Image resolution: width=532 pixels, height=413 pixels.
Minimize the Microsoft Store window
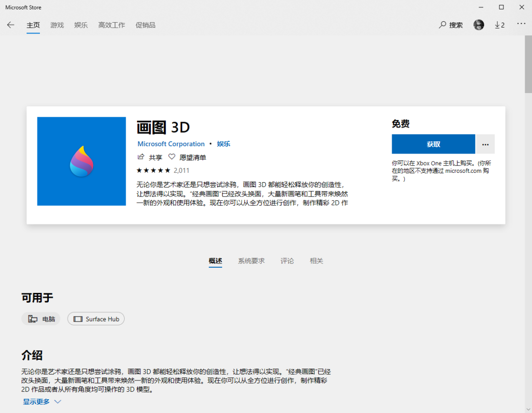[x=481, y=7]
